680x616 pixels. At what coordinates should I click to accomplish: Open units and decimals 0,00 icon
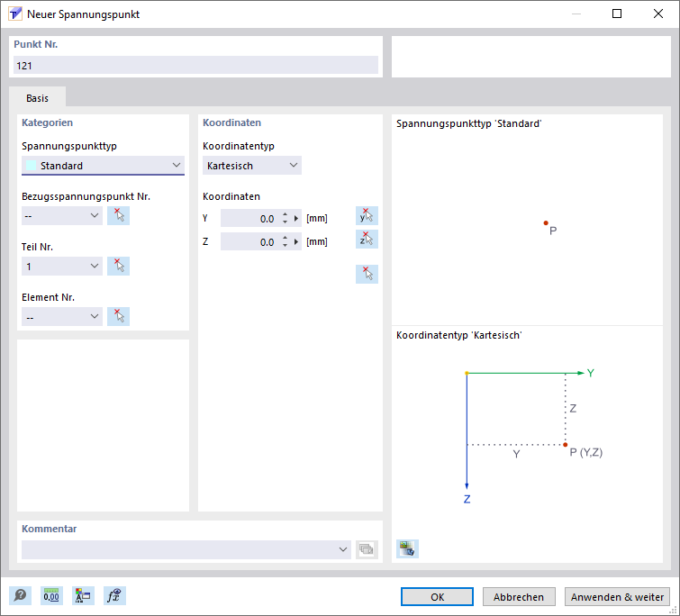(x=51, y=596)
